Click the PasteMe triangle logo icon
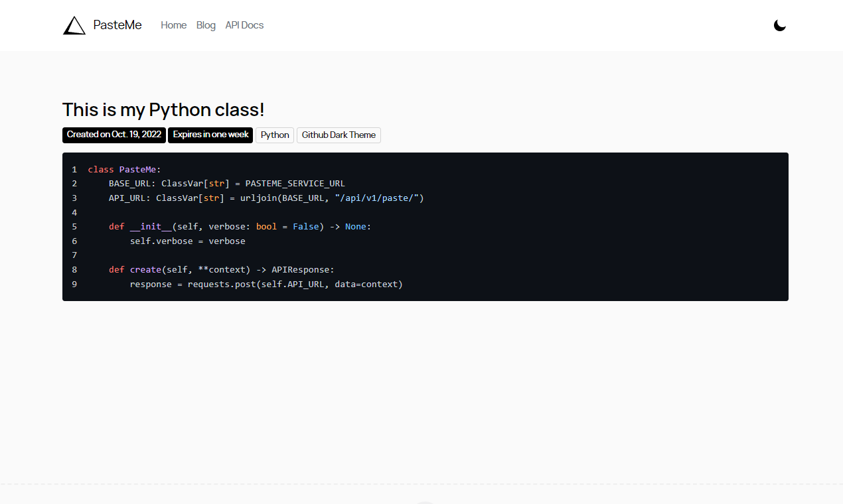The width and height of the screenshot is (843, 504). pos(74,25)
